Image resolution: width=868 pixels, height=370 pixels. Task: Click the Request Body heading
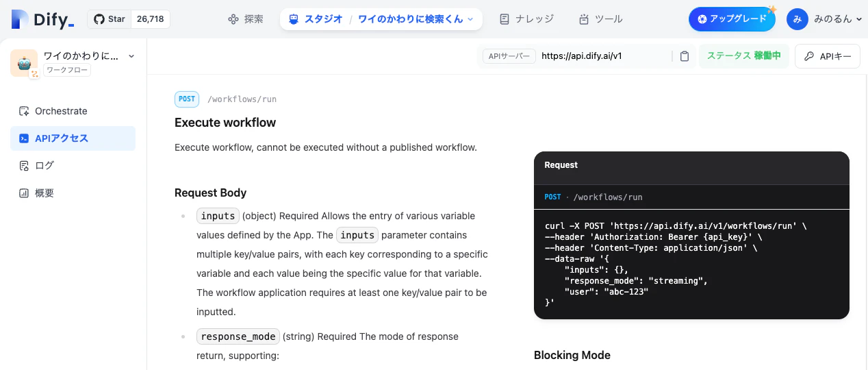point(210,193)
